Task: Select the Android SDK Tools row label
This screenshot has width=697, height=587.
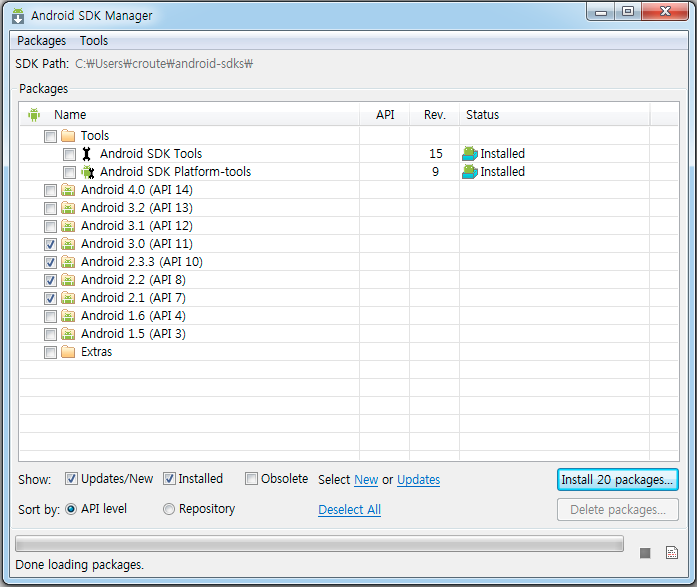Action: [151, 154]
